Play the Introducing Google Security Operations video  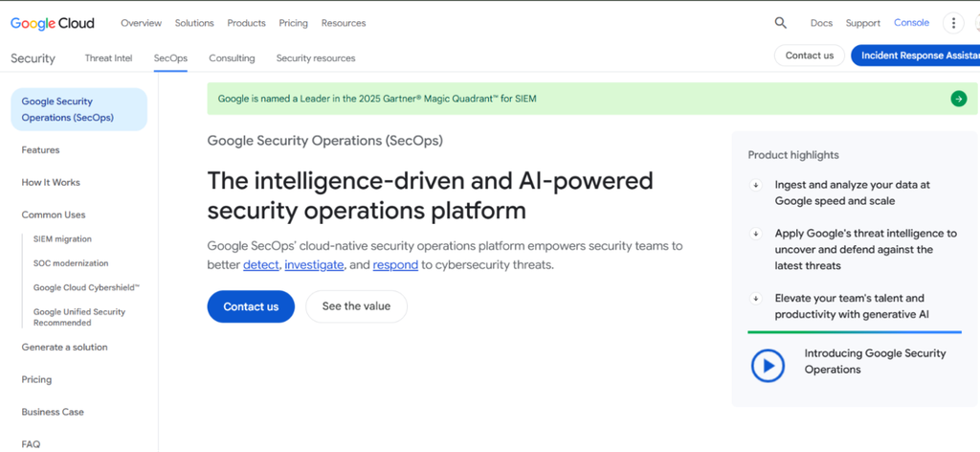point(768,365)
